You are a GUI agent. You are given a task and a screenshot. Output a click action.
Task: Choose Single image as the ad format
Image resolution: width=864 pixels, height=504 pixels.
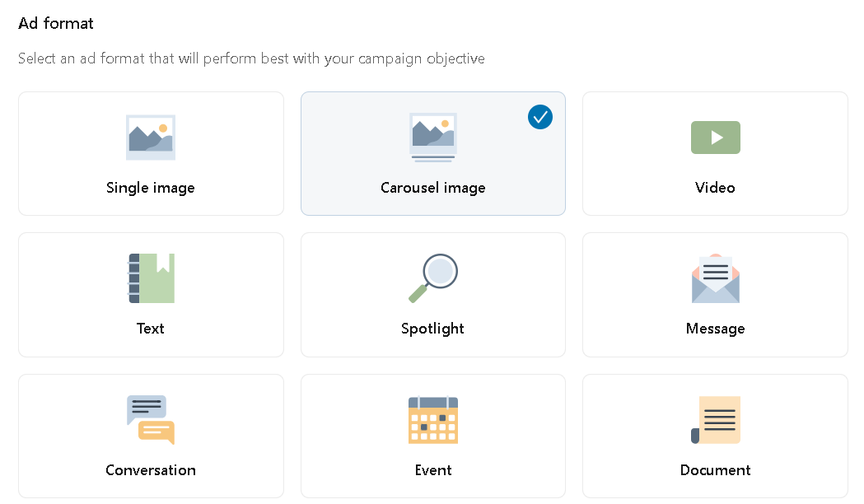pyautogui.click(x=151, y=153)
